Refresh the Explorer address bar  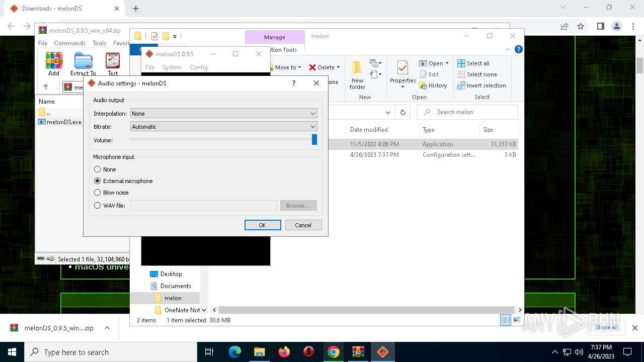pyautogui.click(x=403, y=112)
